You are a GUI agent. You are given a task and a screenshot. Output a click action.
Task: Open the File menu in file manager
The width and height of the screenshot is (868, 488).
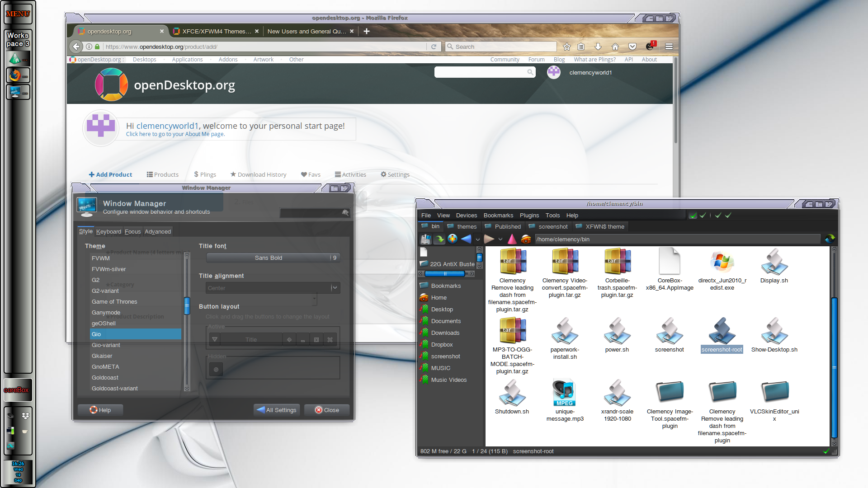click(x=426, y=216)
